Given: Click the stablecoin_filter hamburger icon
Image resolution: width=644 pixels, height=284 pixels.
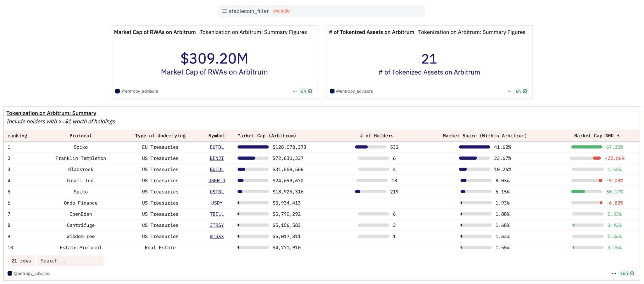Looking at the screenshot, I should [224, 11].
